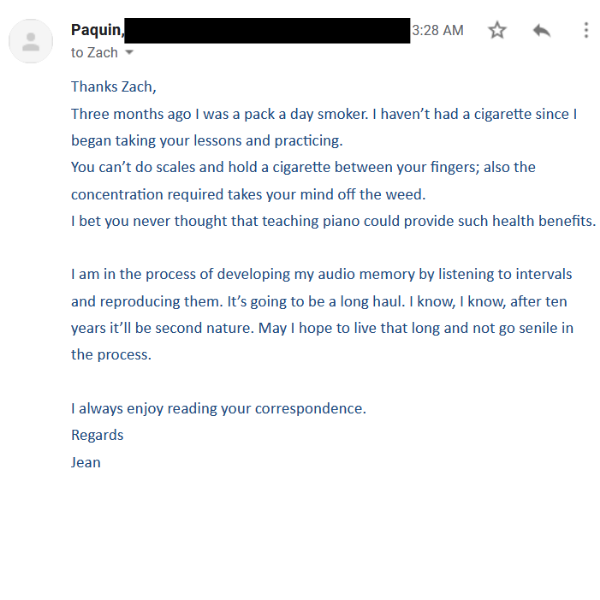Click the signature name "Jean"
The height and width of the screenshot is (600, 600).
click(x=86, y=462)
